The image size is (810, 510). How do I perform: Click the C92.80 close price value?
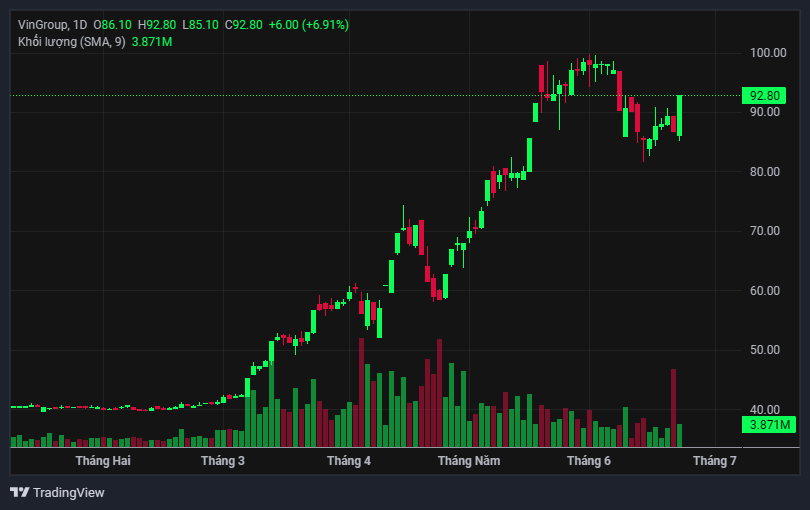pyautogui.click(x=243, y=25)
